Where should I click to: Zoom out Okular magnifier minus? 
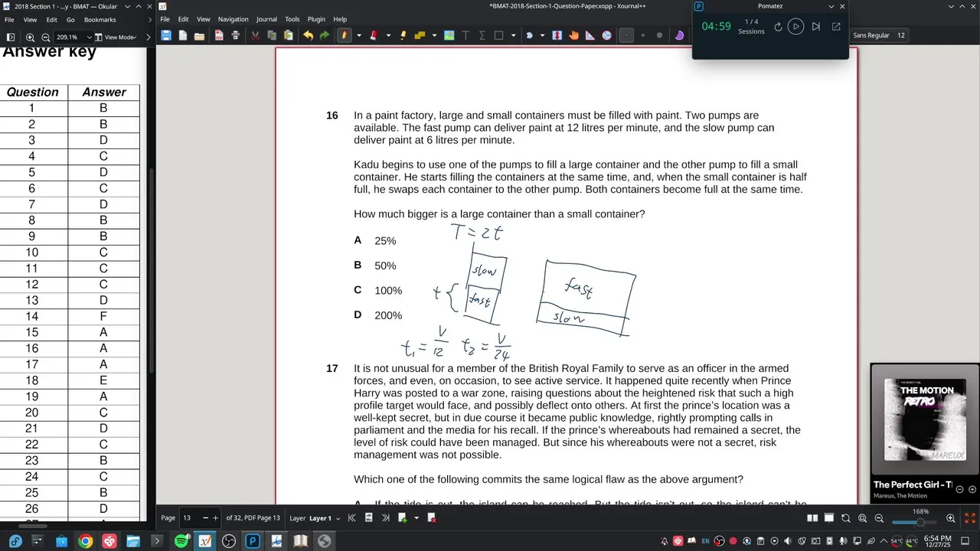coord(45,37)
